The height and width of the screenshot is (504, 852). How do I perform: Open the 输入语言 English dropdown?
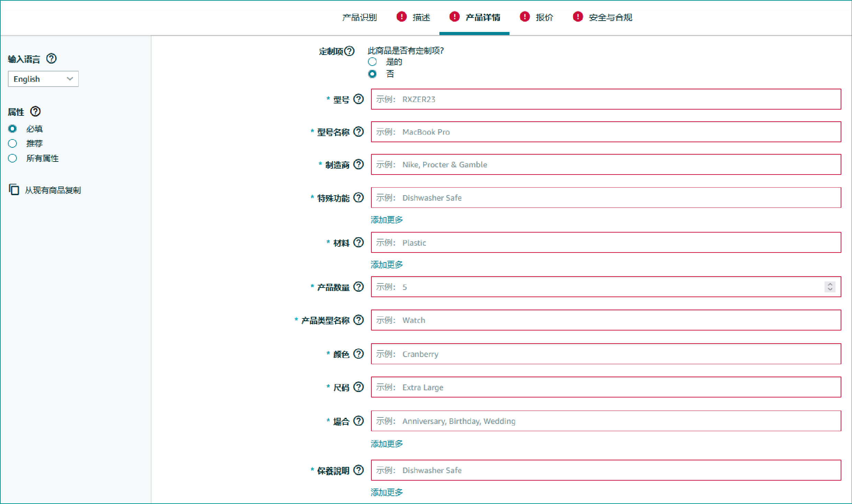click(x=43, y=78)
